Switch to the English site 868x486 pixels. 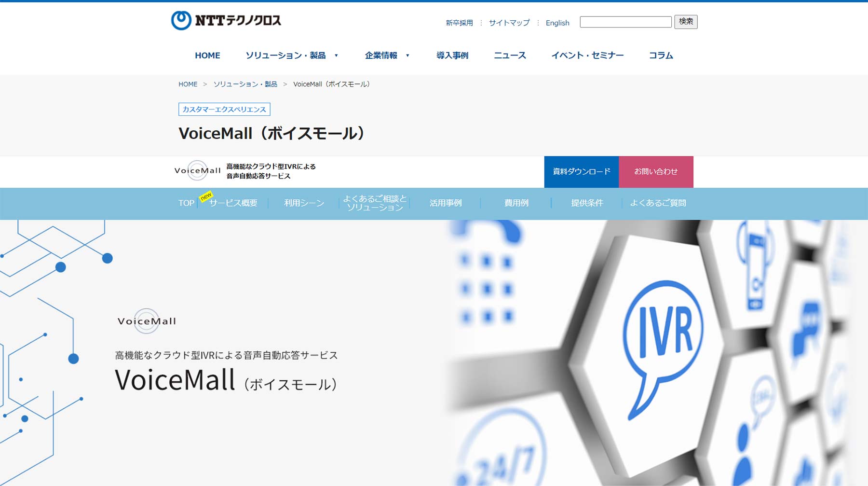tap(557, 23)
